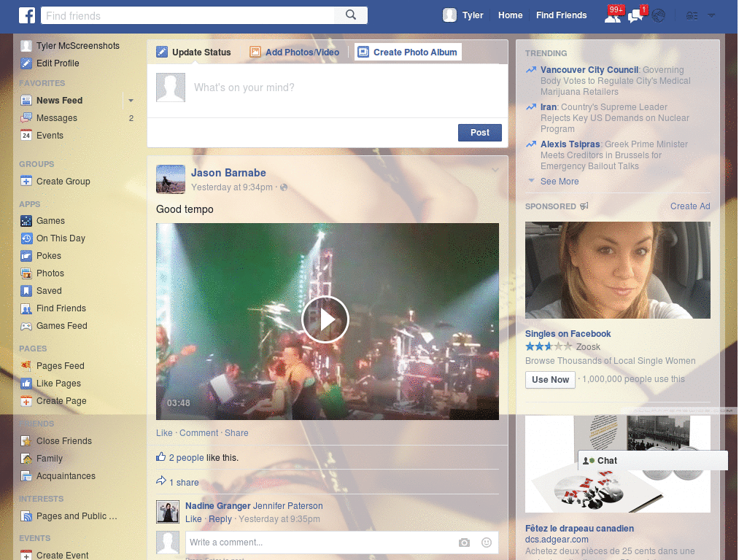The width and height of the screenshot is (747, 560).
Task: Open the Photos app icon
Action: 26,273
